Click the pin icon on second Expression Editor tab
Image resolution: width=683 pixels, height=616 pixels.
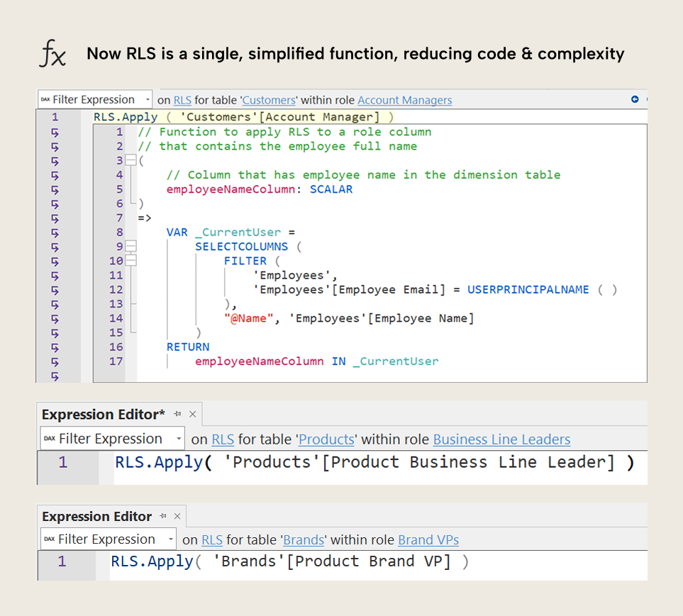pos(163,516)
